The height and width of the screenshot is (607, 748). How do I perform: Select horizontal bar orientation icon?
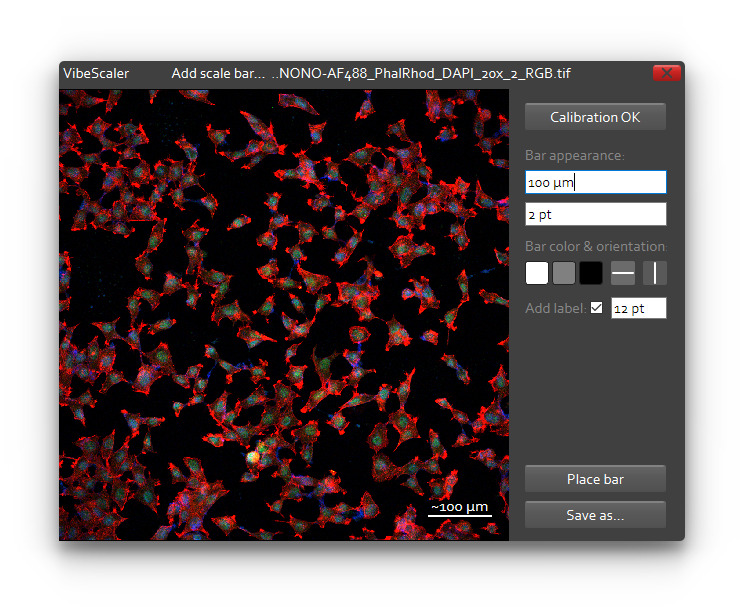[623, 273]
